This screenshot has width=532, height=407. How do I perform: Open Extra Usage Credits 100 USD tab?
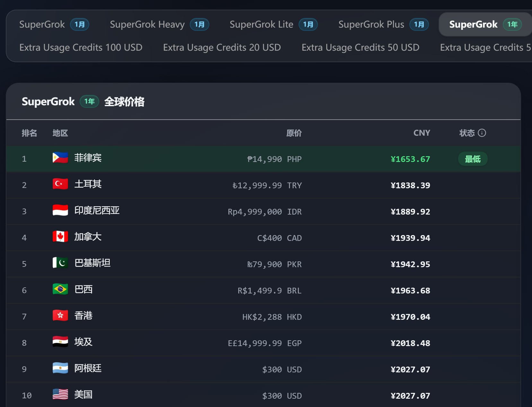81,47
